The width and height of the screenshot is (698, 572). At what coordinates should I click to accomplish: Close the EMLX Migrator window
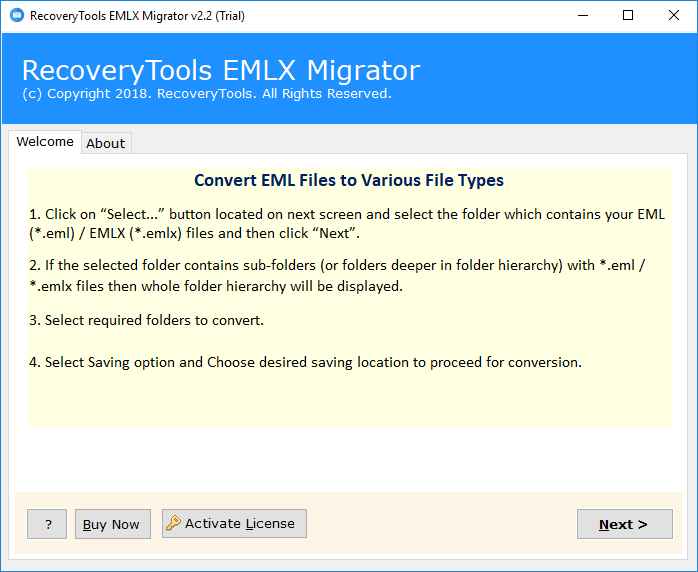point(674,16)
